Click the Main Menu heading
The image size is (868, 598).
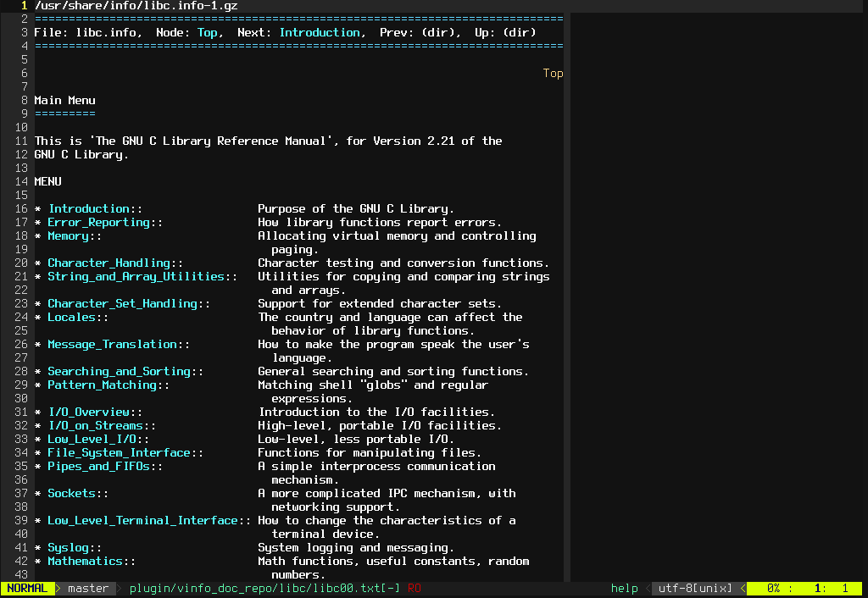[64, 100]
